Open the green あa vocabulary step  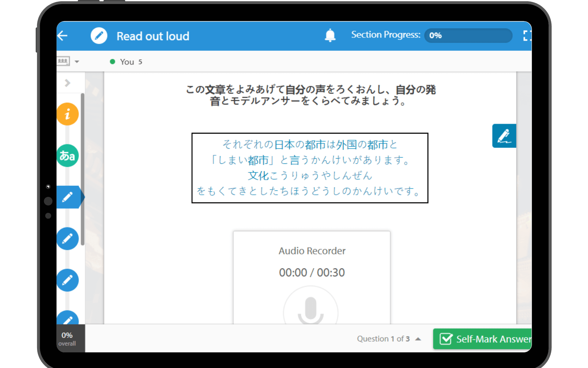(x=68, y=156)
